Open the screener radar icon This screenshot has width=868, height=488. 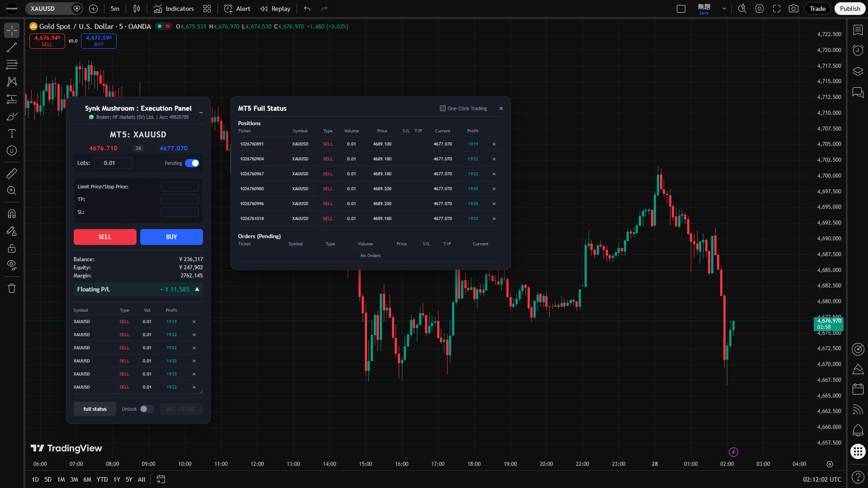click(x=858, y=349)
